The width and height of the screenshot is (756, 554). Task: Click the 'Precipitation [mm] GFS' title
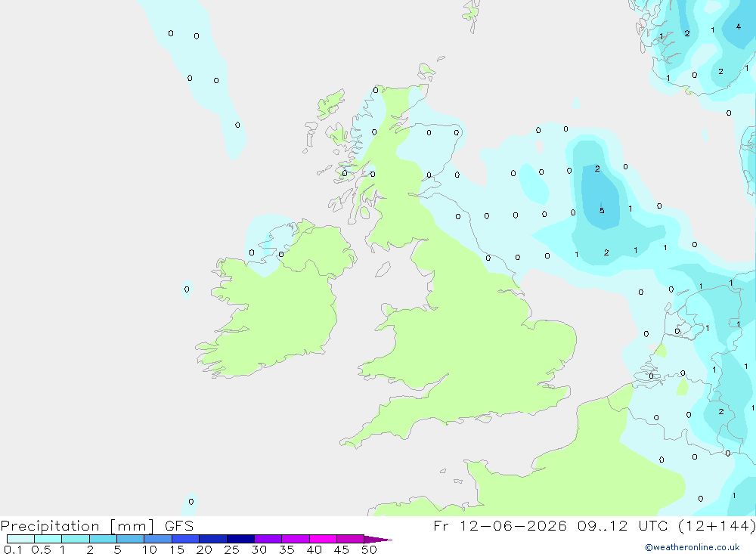(97, 526)
